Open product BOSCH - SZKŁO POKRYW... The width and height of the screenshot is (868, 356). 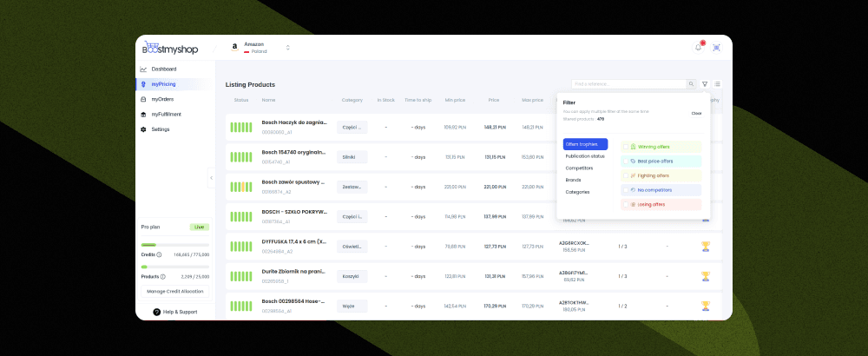coord(294,212)
